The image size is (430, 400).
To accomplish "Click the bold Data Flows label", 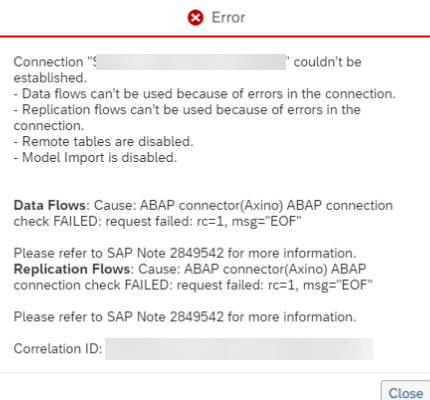I will tap(50, 205).
